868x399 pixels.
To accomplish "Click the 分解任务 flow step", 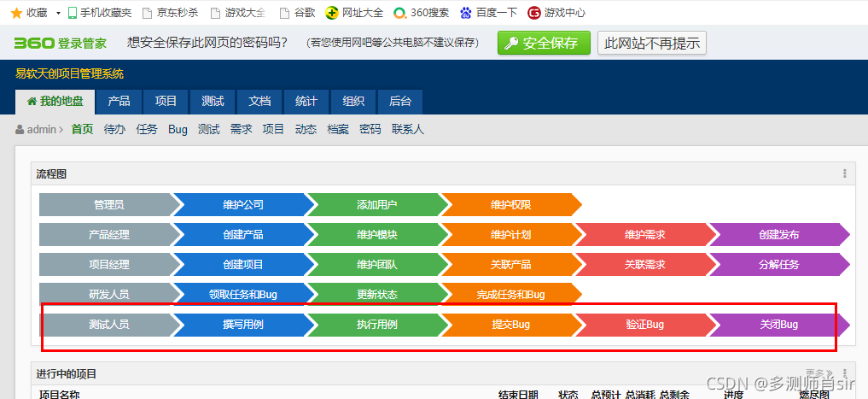I will (x=779, y=264).
